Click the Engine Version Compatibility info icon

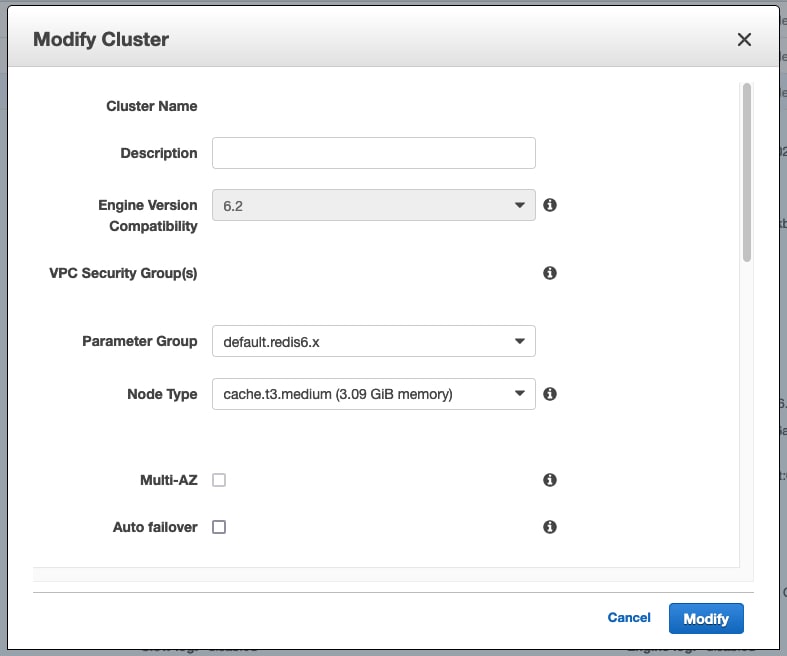pyautogui.click(x=549, y=205)
